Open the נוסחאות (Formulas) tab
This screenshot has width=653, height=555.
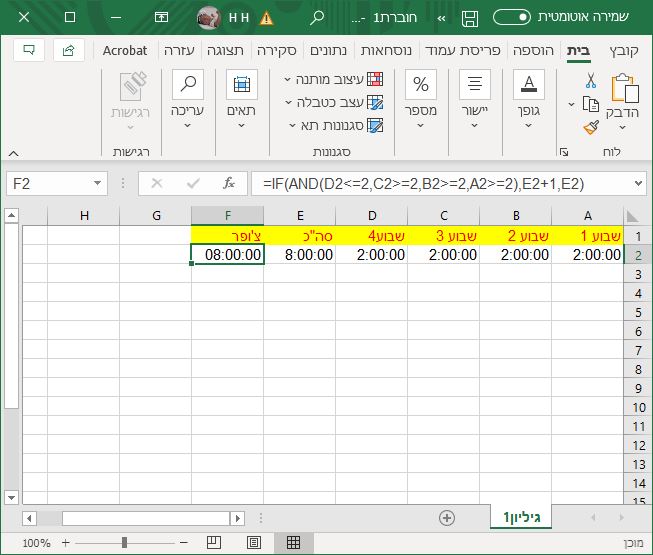(386, 51)
